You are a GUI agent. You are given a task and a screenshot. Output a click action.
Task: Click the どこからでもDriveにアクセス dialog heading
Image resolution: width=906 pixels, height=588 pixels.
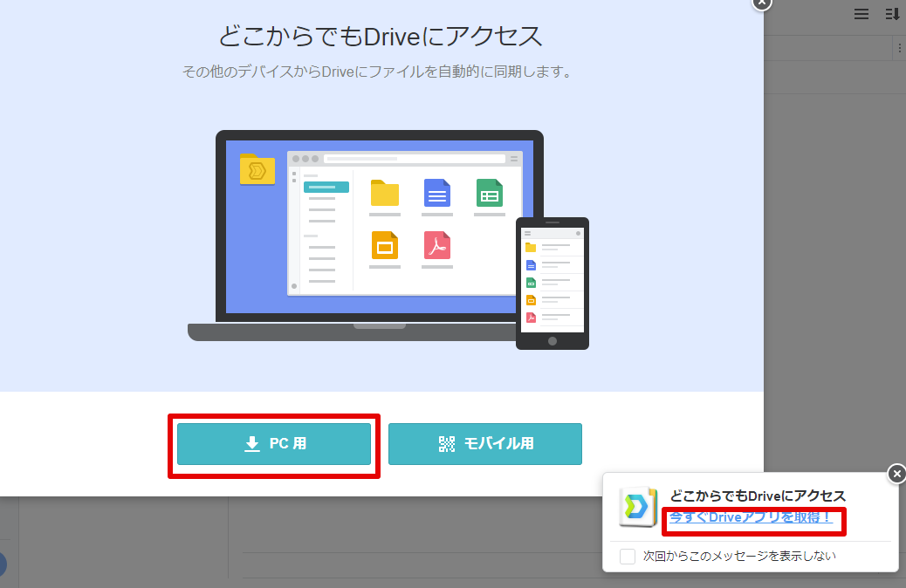(x=381, y=37)
